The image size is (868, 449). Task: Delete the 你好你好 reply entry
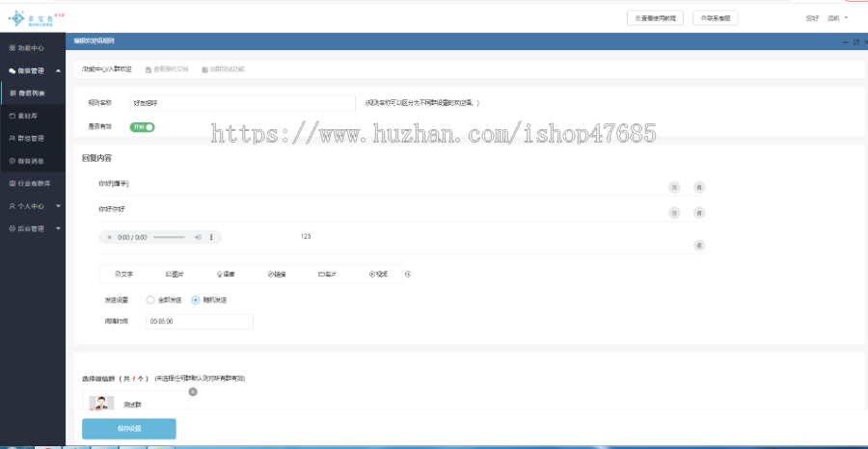tap(699, 213)
